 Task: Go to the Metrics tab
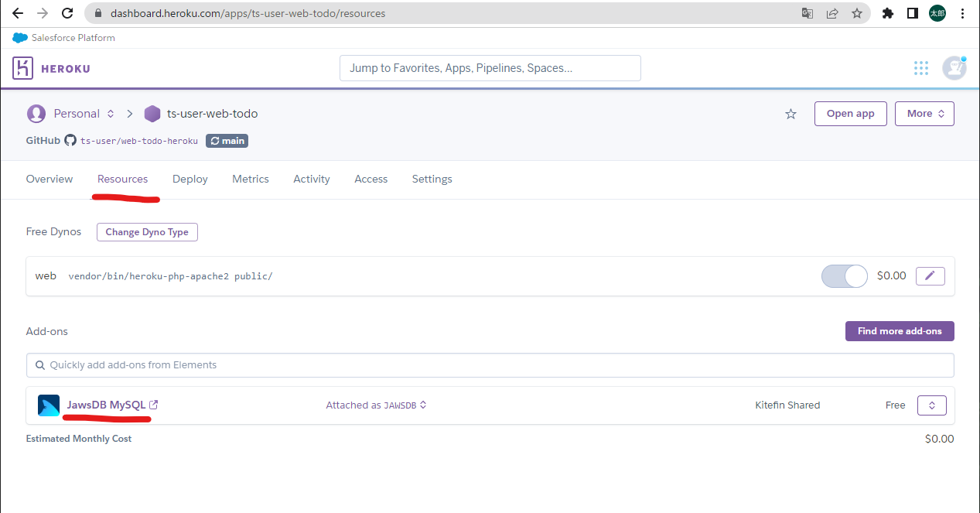[251, 179]
